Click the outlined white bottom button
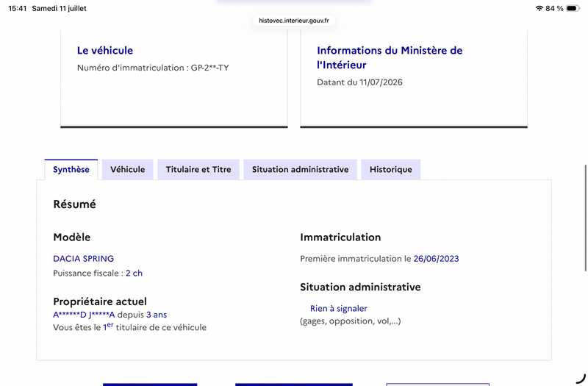588x386 pixels. pos(437,385)
